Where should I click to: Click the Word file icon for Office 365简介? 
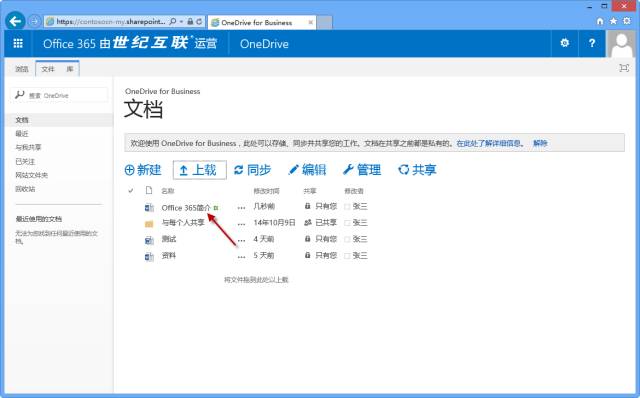149,208
